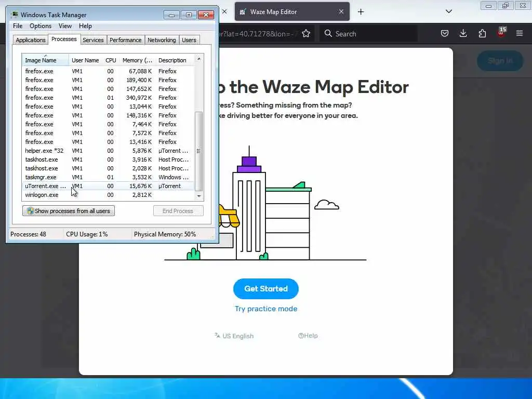532x399 pixels.
Task: Click the magnifier icon in the search box
Action: 328,34
